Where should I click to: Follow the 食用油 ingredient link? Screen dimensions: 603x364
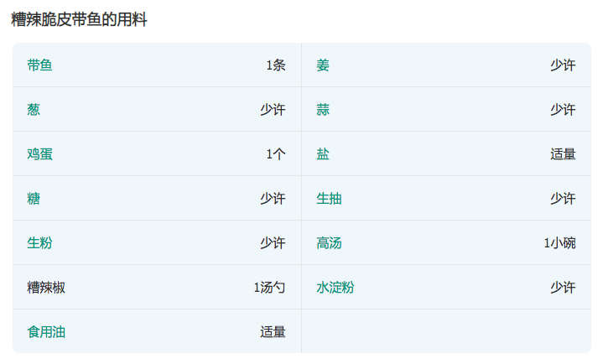[46, 332]
